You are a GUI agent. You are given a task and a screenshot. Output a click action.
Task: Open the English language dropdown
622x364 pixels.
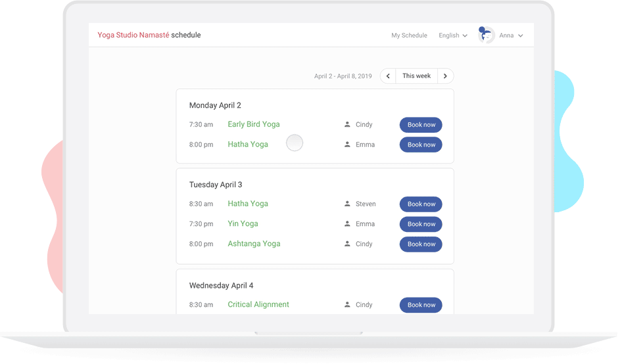(x=452, y=35)
